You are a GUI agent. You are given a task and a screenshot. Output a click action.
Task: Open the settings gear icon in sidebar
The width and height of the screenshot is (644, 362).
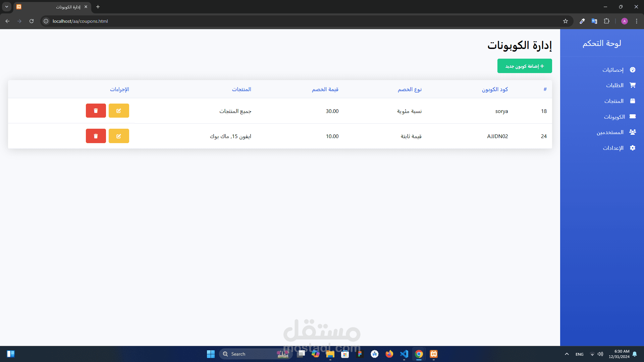pos(633,148)
